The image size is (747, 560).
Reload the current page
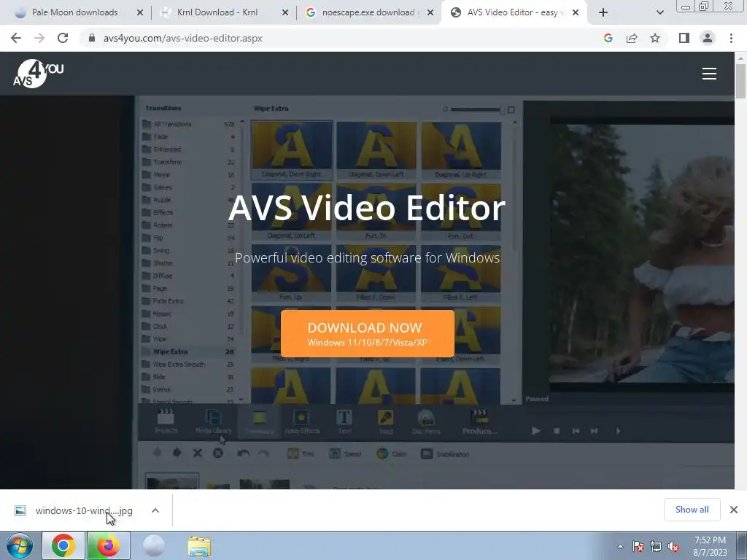point(63,38)
